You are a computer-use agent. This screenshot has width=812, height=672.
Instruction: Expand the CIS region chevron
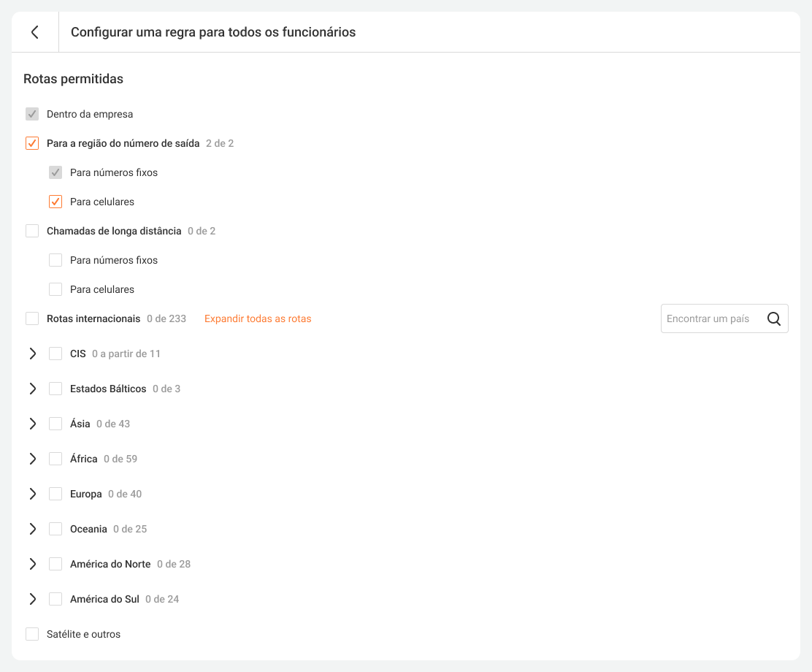(x=32, y=354)
